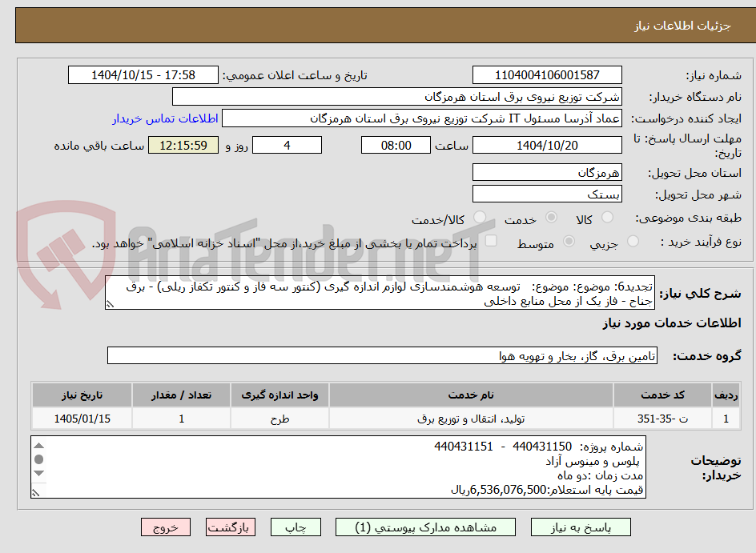Click the 'گروه خدمت:' label
Screen dimensions: 756x553
coord(707,356)
